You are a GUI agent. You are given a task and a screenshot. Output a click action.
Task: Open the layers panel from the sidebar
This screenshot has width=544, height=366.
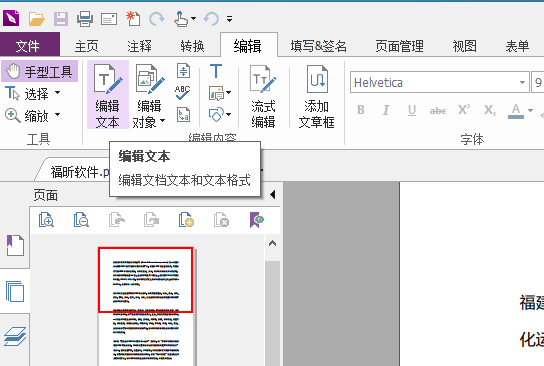coord(15,337)
